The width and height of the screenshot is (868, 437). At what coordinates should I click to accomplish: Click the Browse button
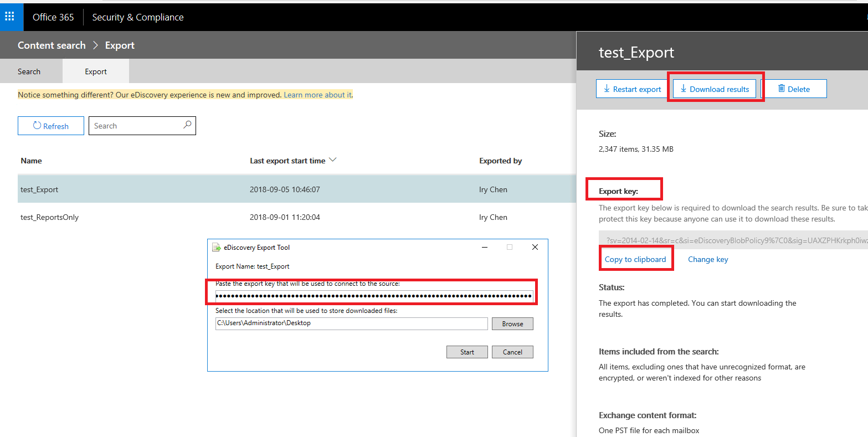point(512,324)
